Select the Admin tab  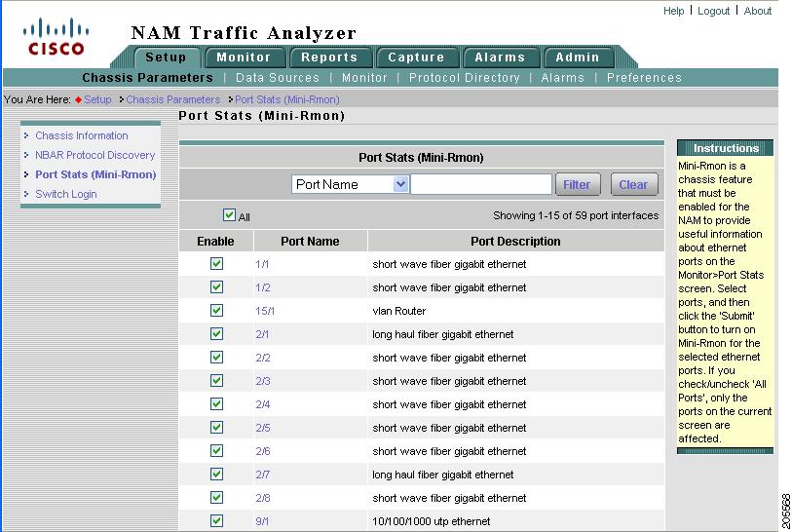tap(578, 57)
